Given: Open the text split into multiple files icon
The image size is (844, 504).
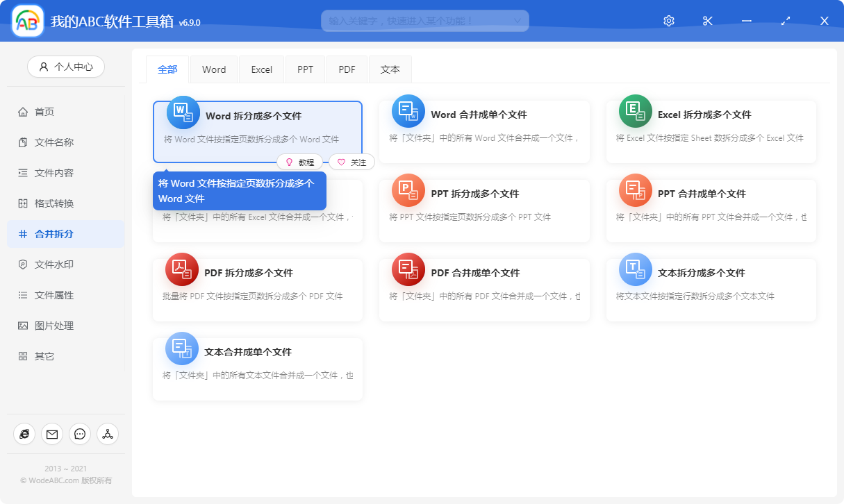Looking at the screenshot, I should click(x=636, y=269).
